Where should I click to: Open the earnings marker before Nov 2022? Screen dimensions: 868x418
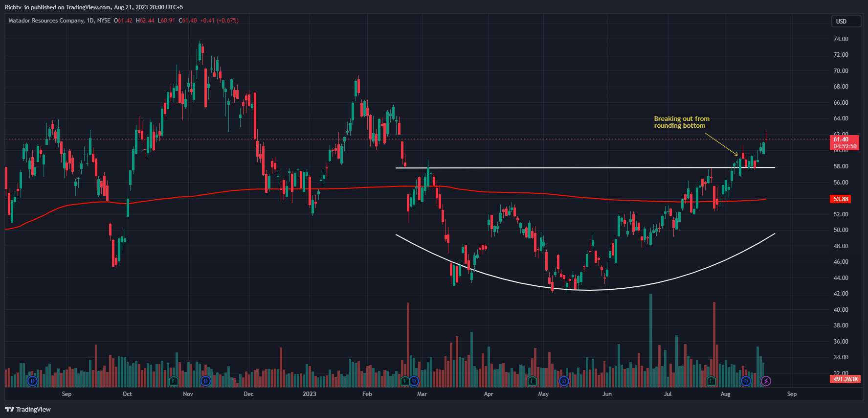pyautogui.click(x=173, y=381)
